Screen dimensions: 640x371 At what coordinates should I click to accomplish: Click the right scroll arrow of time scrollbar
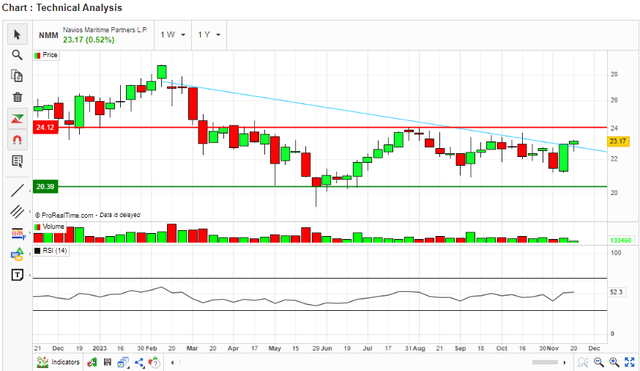point(565,362)
